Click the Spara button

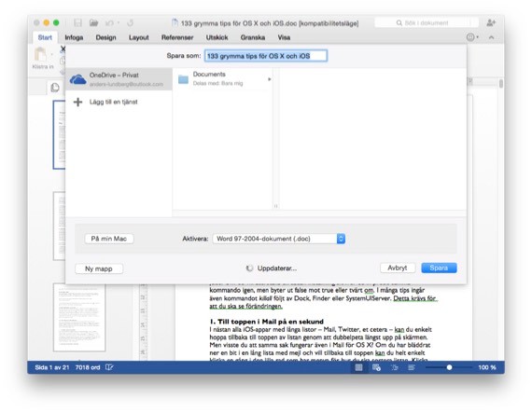click(x=439, y=268)
